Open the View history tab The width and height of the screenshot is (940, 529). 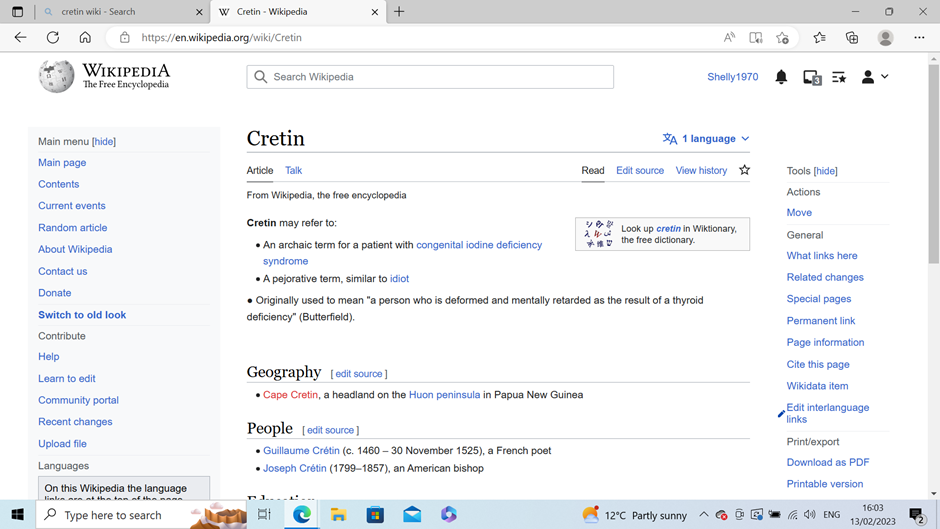[x=701, y=171]
